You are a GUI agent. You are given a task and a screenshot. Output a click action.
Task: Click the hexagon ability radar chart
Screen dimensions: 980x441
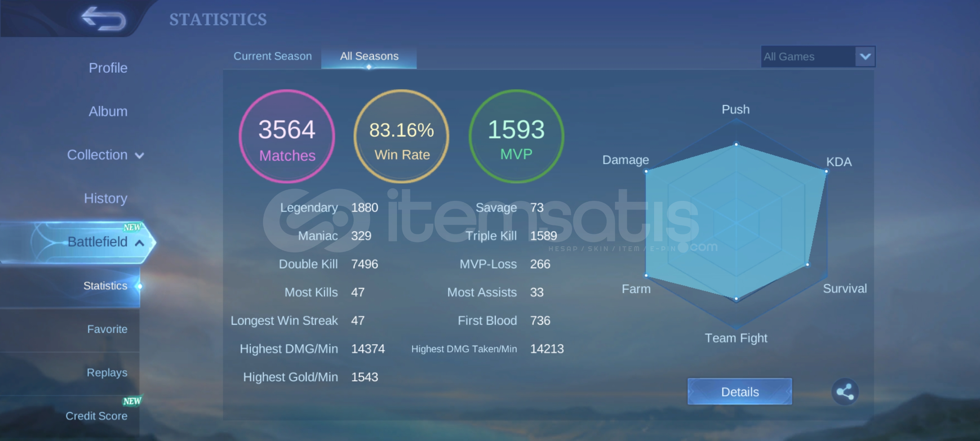[x=736, y=223]
